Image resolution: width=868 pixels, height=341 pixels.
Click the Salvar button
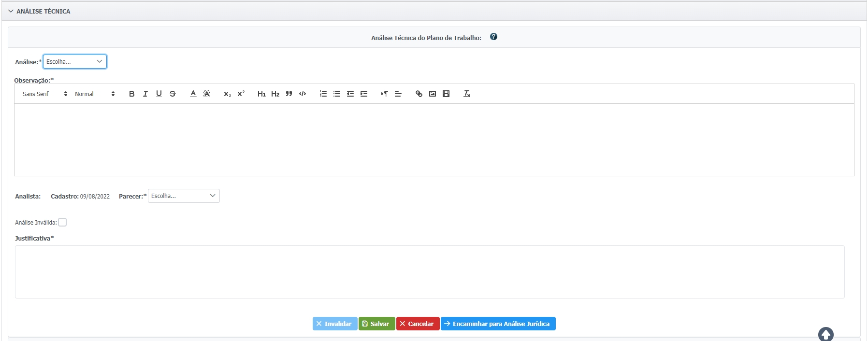click(x=376, y=324)
